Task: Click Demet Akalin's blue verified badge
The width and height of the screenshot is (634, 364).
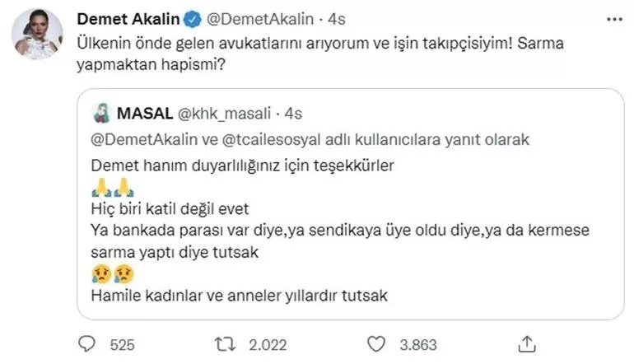Action: 193,18
